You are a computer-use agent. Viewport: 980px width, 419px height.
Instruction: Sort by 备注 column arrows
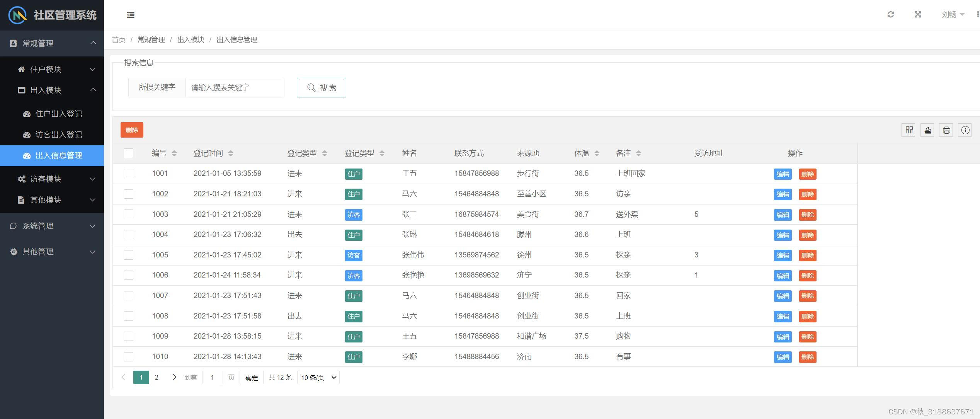tap(638, 153)
